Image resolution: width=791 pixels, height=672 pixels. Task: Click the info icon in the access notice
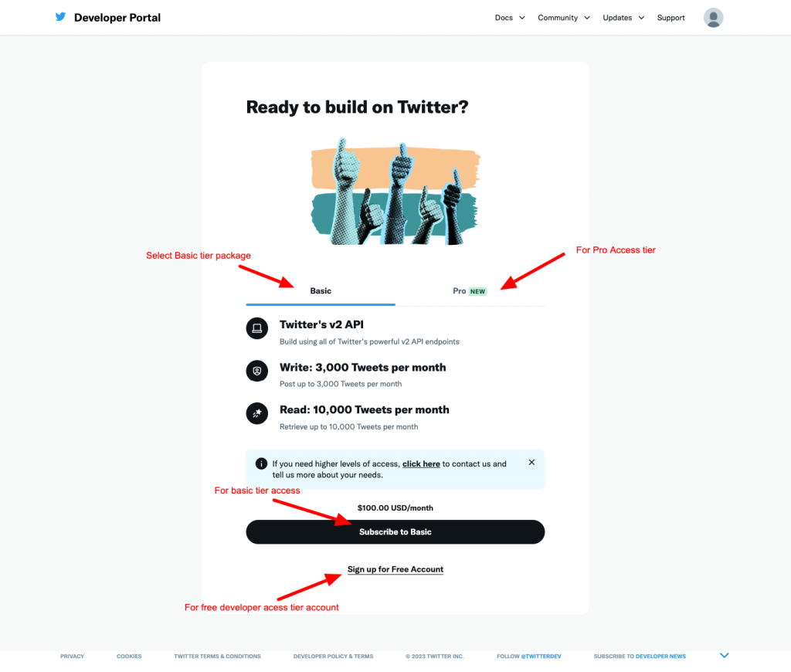coord(261,463)
